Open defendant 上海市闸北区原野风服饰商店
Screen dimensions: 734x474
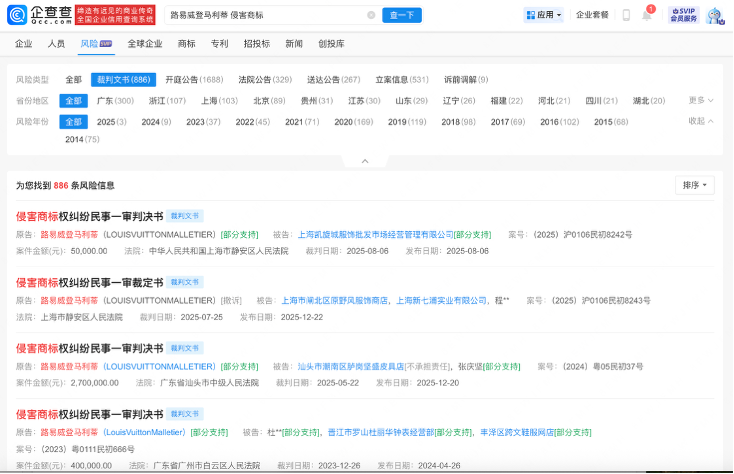click(x=334, y=300)
